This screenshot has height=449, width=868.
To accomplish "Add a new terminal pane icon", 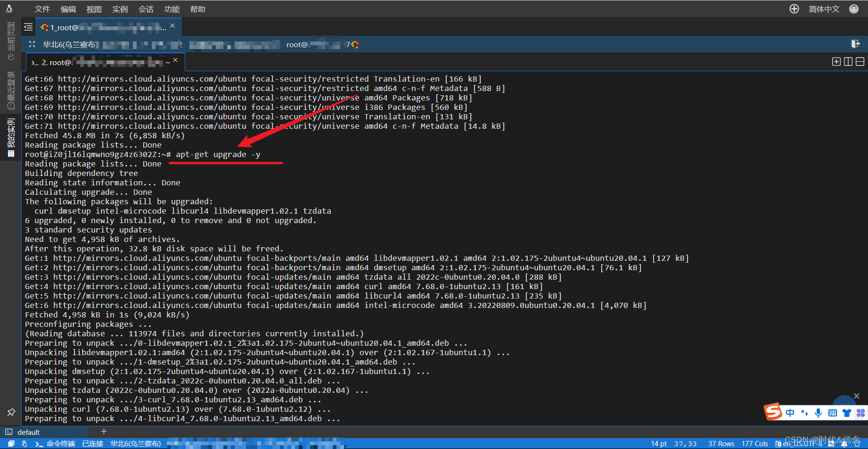I will [836, 62].
